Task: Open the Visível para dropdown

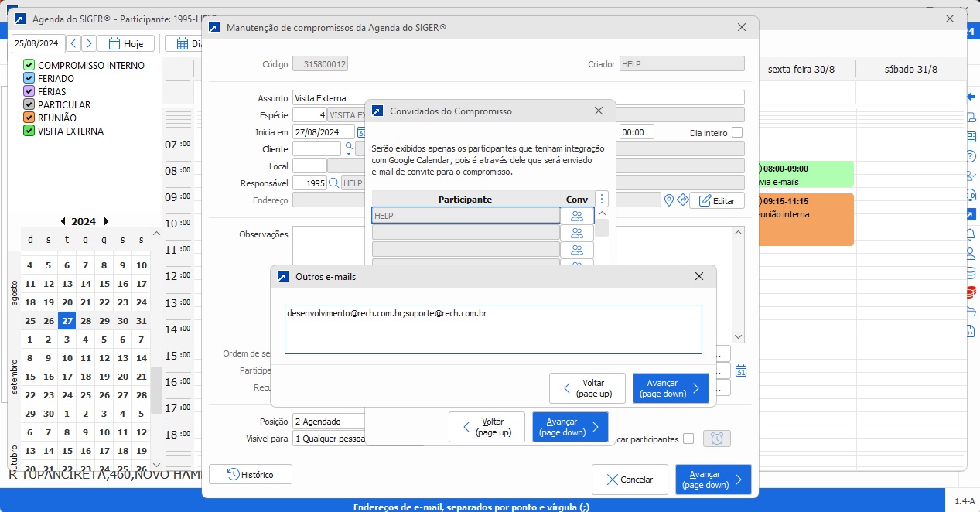Action: pos(328,439)
